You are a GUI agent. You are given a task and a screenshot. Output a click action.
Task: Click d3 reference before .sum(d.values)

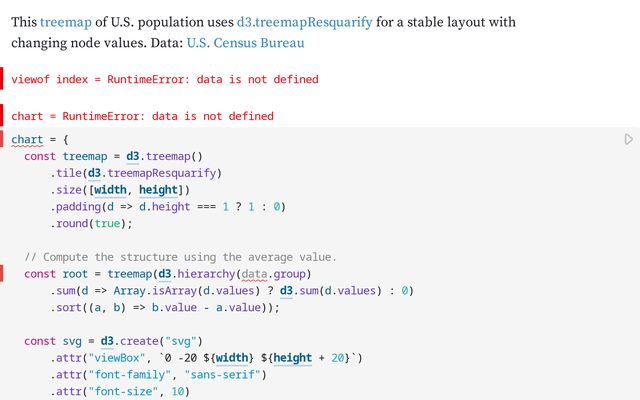[x=286, y=291]
